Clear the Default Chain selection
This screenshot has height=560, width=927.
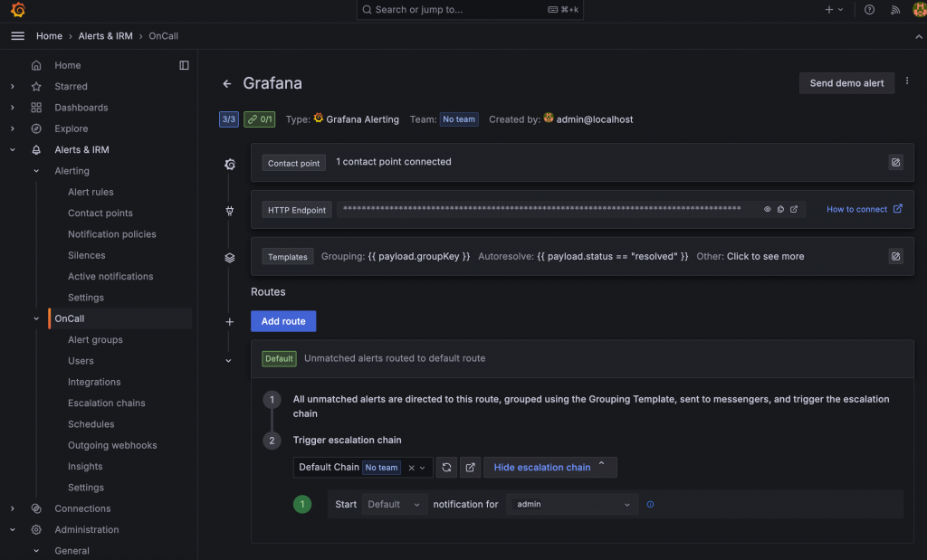[412, 468]
